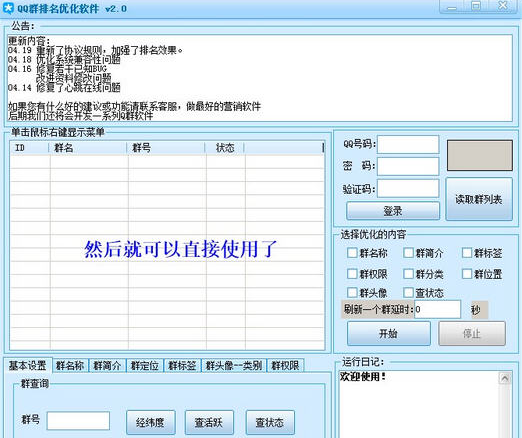Viewport: 522px width, 438px height.
Task: Click the 群号 column header
Action: tap(166, 148)
